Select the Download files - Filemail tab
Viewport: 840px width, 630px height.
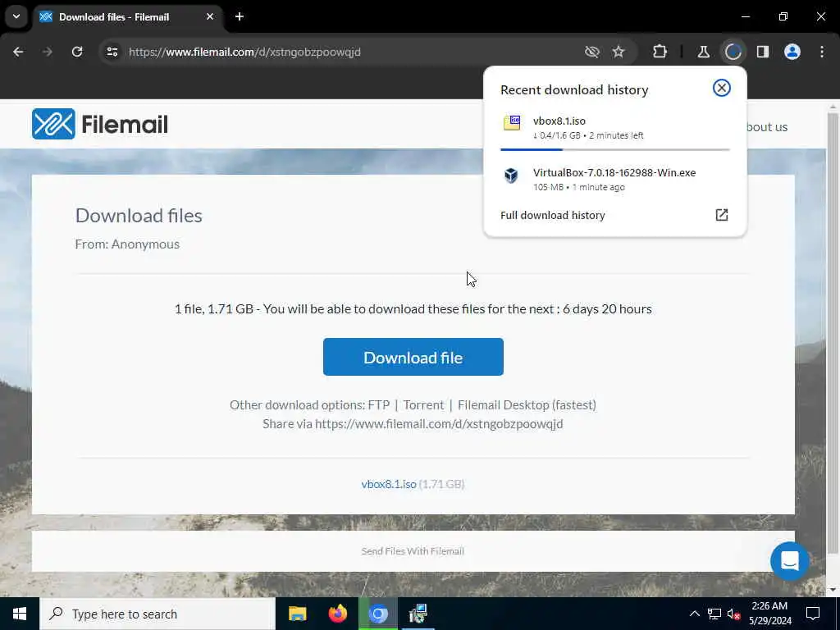[x=127, y=17]
